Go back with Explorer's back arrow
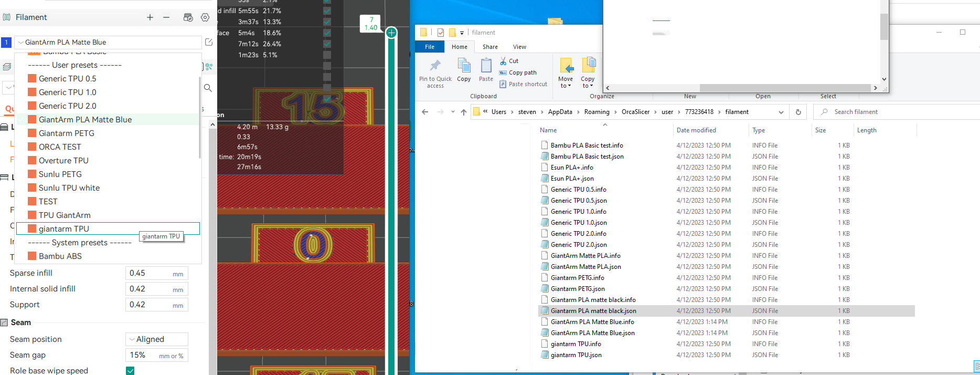 coord(425,112)
